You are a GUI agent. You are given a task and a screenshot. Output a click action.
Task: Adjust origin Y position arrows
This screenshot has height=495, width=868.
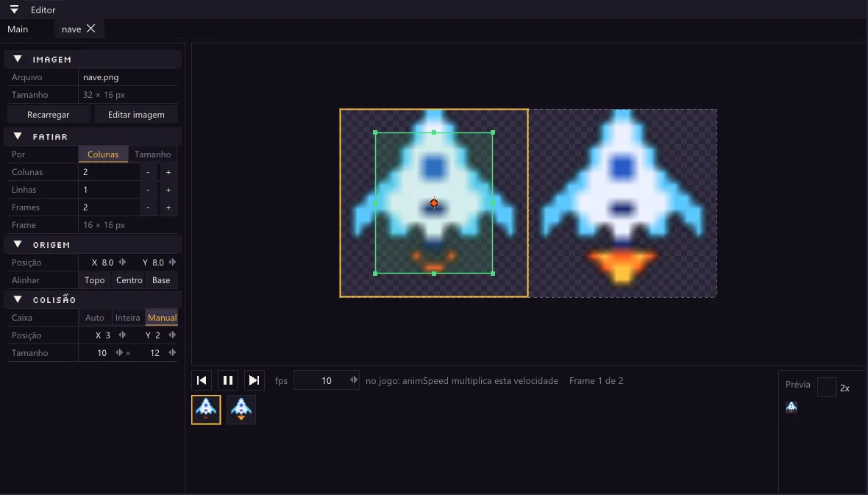point(172,262)
